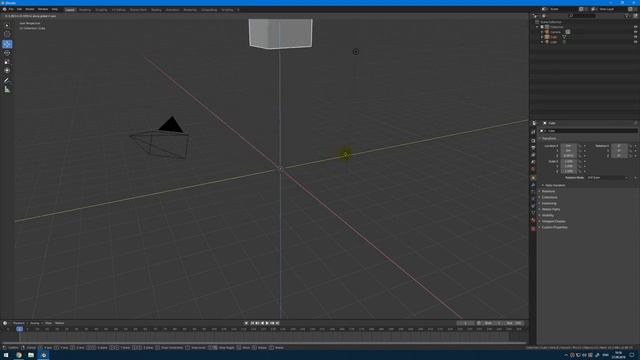Expand the Instancing panel
Image resolution: width=640 pixels, height=360 pixels.
click(x=549, y=203)
